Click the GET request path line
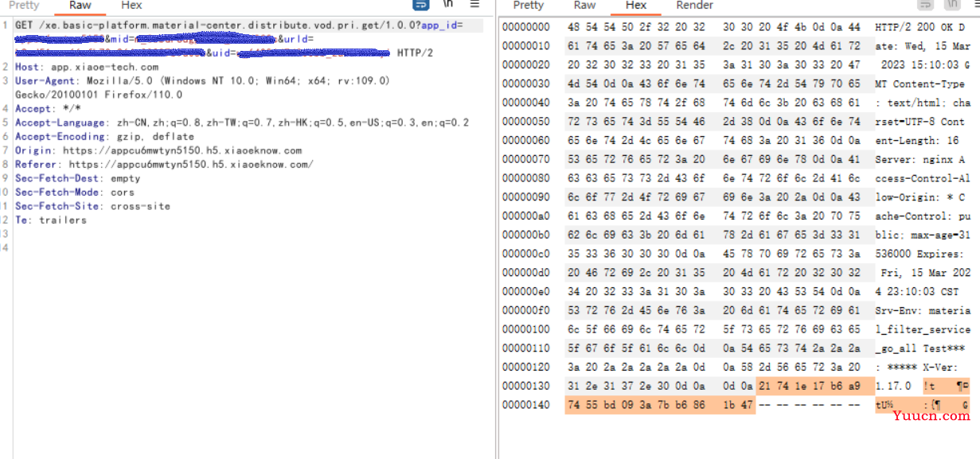 pos(237,25)
